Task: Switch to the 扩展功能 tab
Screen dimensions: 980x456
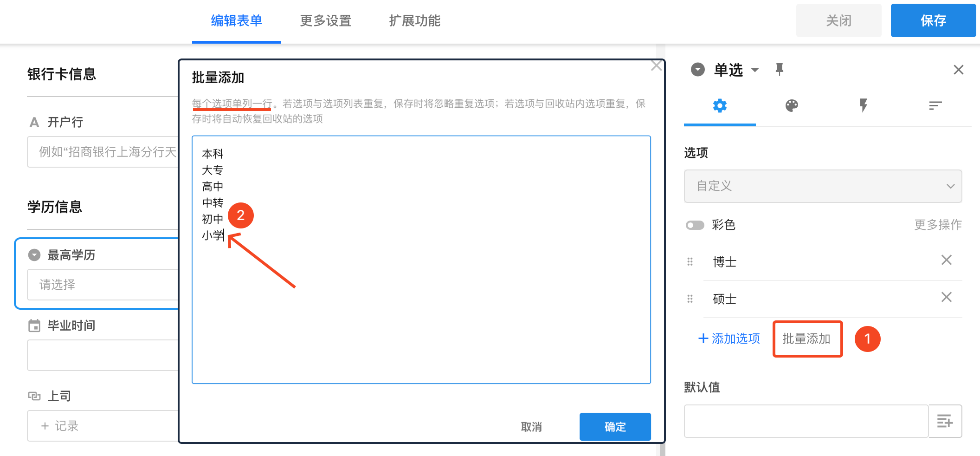Action: point(414,21)
